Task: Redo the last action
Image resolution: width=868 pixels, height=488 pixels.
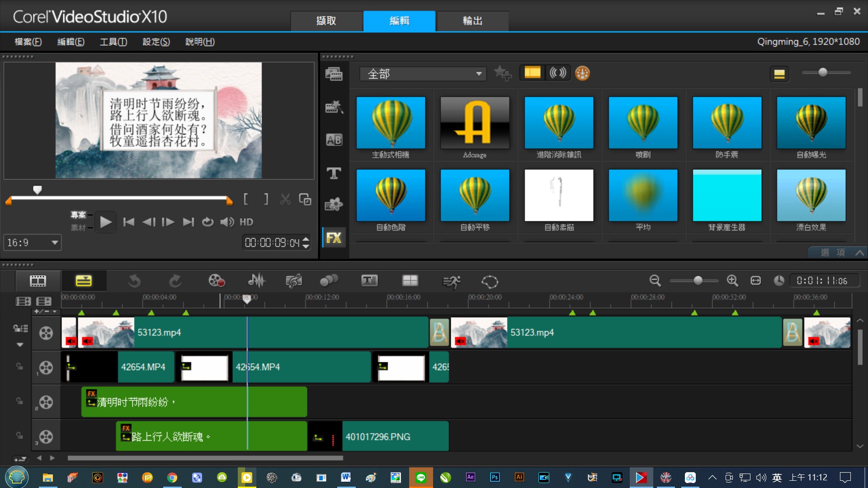Action: click(175, 281)
